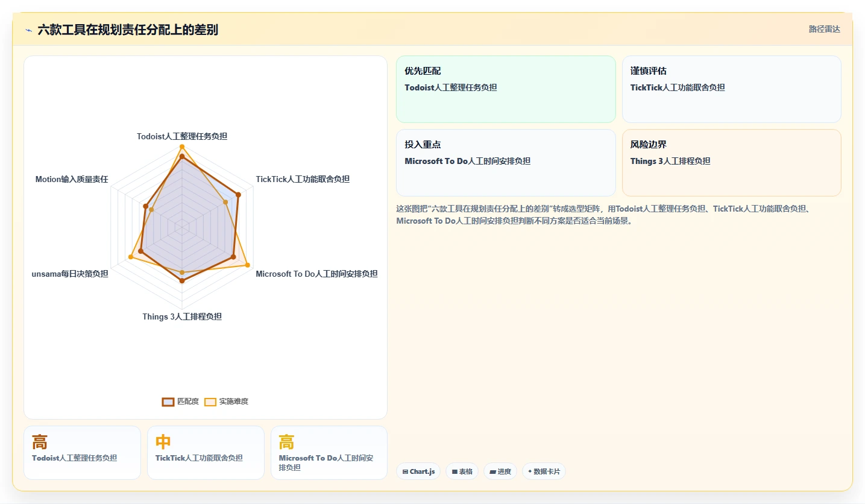The image size is (865, 504).
Task: Select the 高 stat card for Todoist
Action: coord(82,453)
